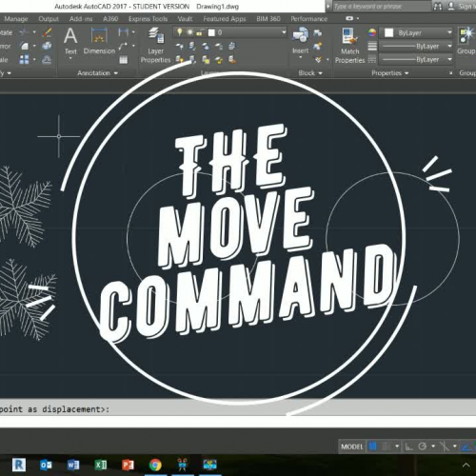Open Properties panel dialog launcher arrow

coord(450,73)
